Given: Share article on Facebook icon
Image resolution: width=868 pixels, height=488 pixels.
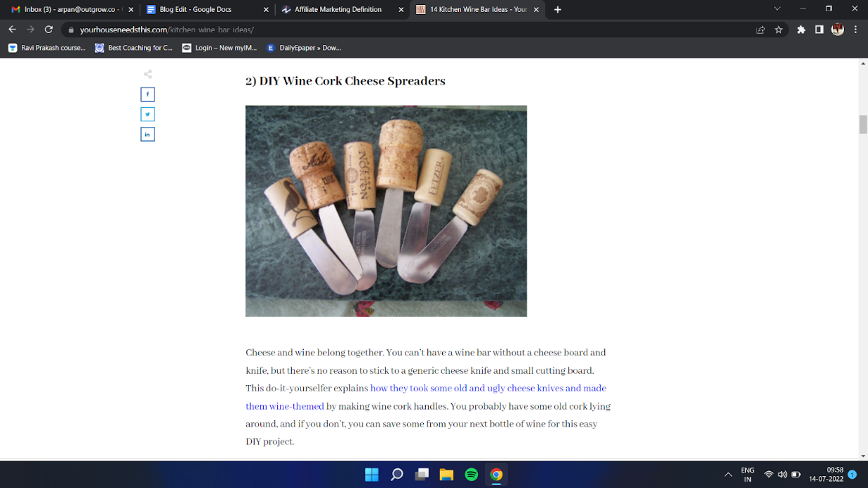Looking at the screenshot, I should click(147, 94).
